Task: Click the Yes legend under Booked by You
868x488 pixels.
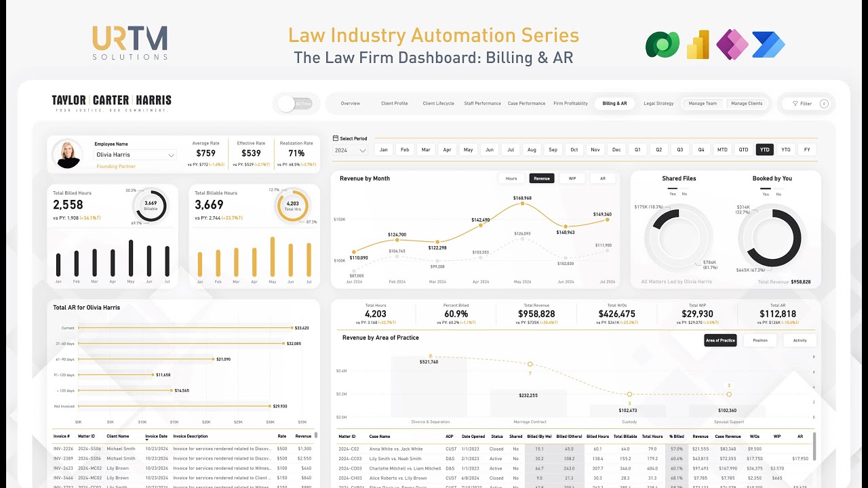Action: pos(766,192)
